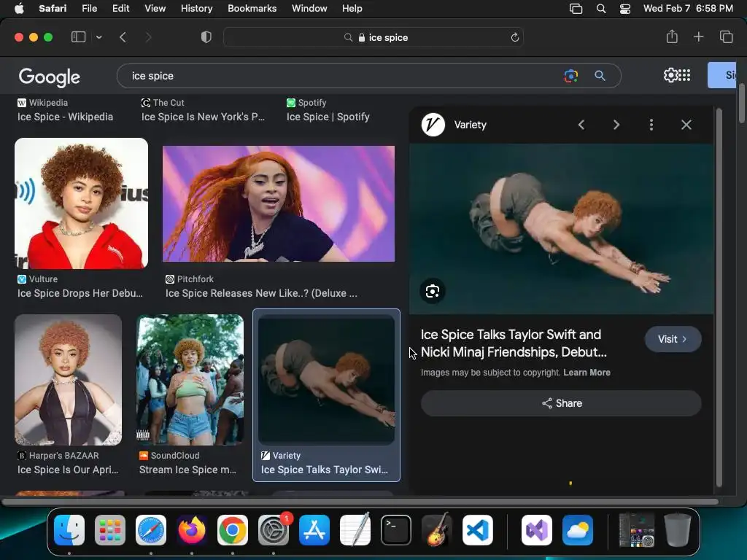747x560 pixels.
Task: Open the History menu
Action: (196, 9)
